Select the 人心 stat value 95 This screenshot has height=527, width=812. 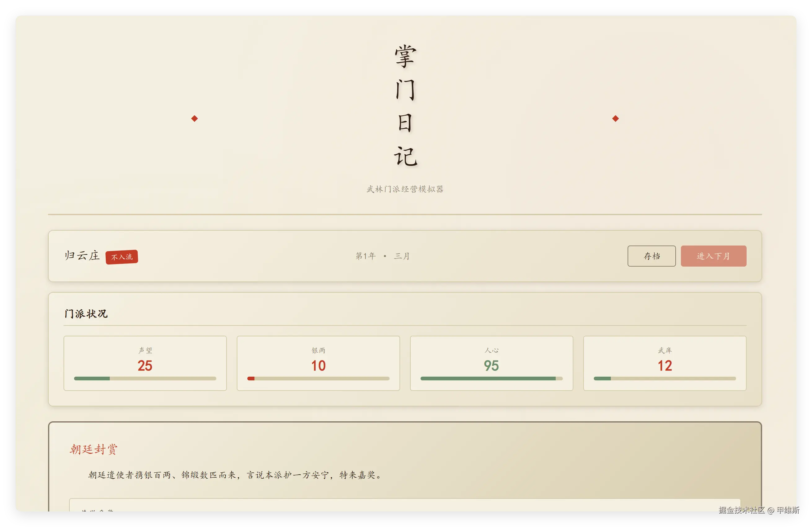[491, 365]
